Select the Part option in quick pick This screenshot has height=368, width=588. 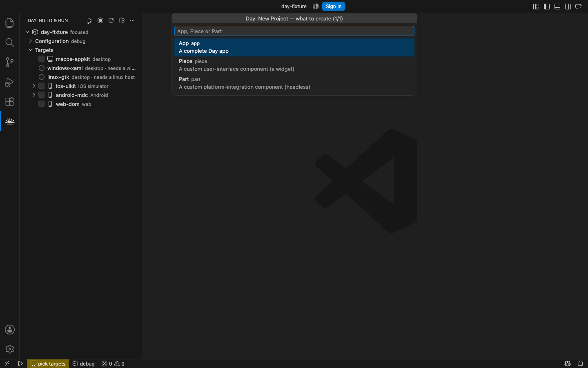[294, 83]
